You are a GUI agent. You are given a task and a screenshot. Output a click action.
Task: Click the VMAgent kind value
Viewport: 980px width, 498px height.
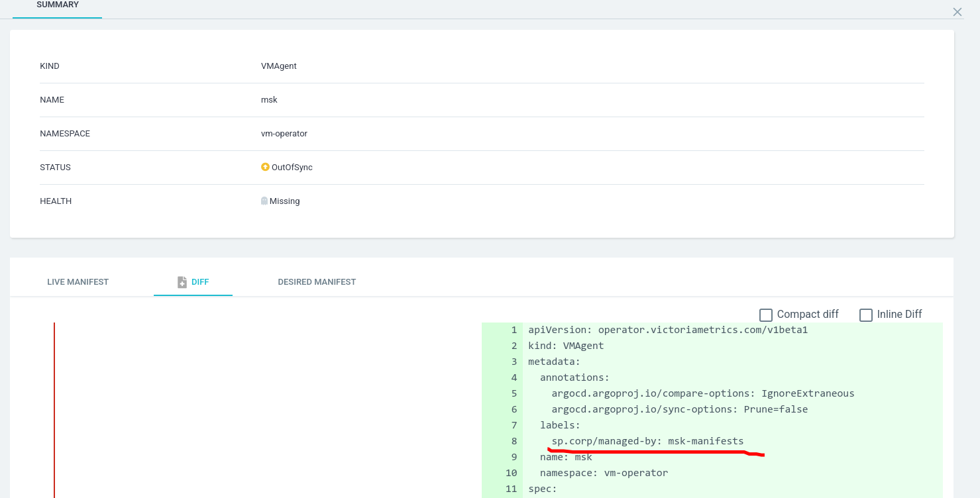(278, 66)
